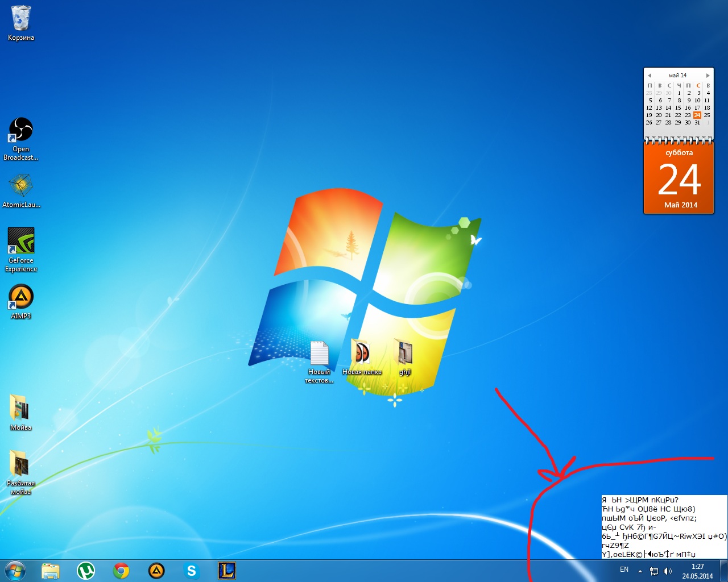Click the май 14 calendar header
The height and width of the screenshot is (582, 728).
click(x=677, y=75)
